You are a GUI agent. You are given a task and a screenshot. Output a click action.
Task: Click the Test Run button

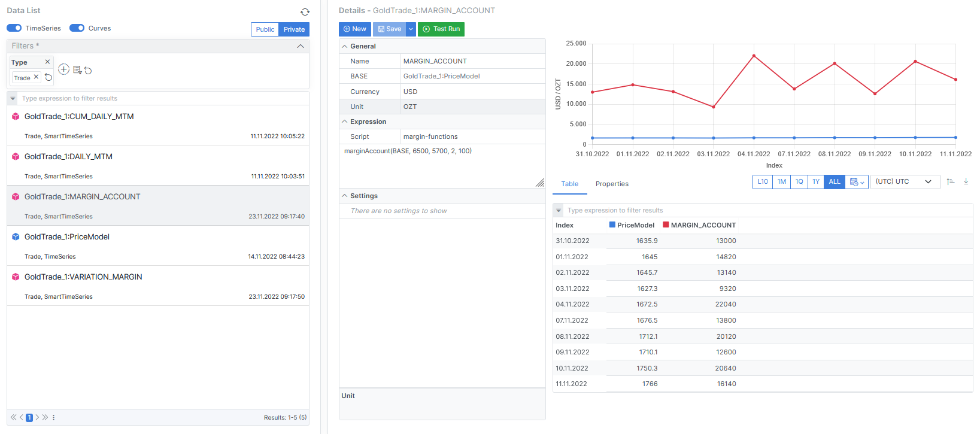441,29
